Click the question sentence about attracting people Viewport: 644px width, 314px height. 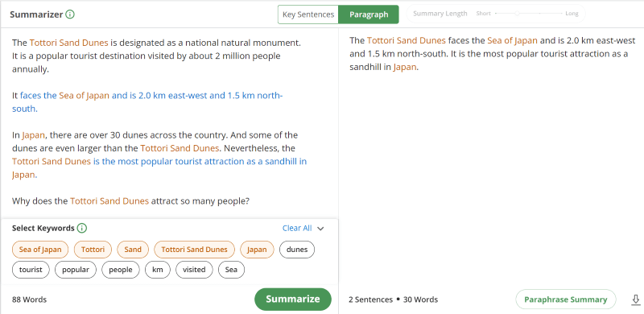click(130, 201)
